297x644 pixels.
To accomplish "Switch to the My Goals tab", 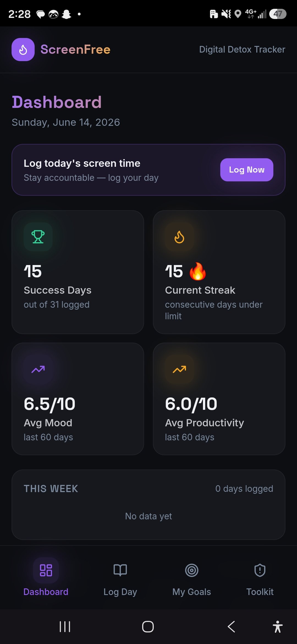I will pos(192,577).
